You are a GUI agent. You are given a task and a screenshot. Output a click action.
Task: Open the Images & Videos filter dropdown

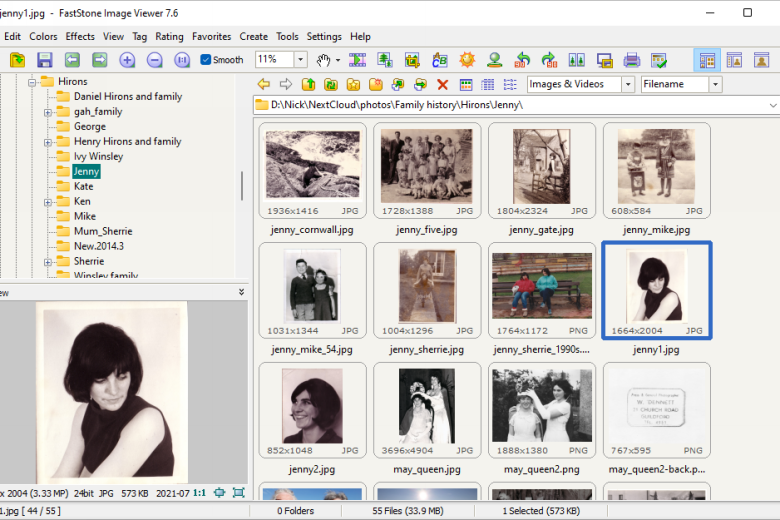(x=628, y=84)
